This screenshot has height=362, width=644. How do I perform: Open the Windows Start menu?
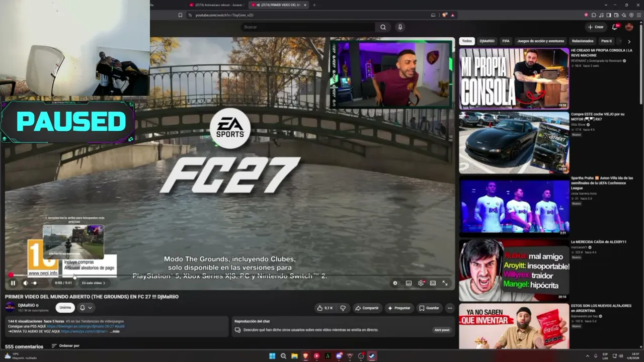coord(272,356)
